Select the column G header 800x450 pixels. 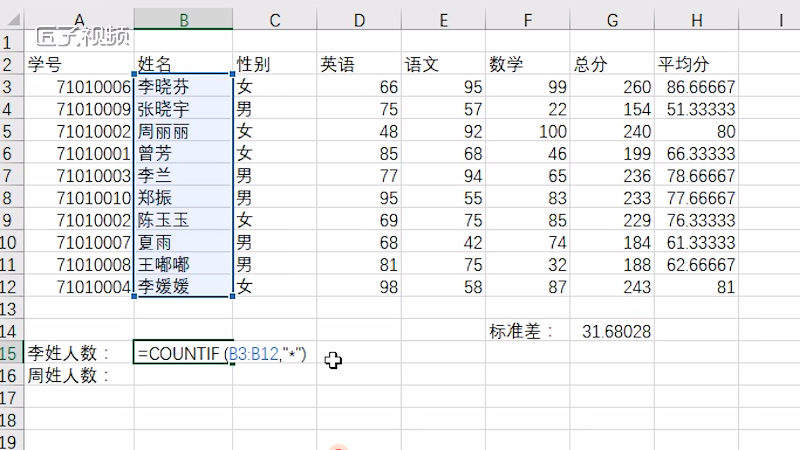pyautogui.click(x=612, y=18)
